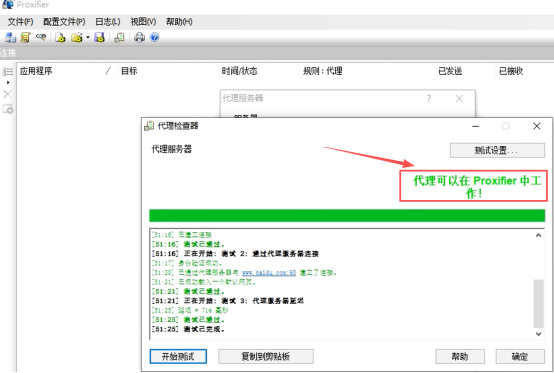
Task: Click 测试设置... button in proxy checker
Action: [497, 150]
